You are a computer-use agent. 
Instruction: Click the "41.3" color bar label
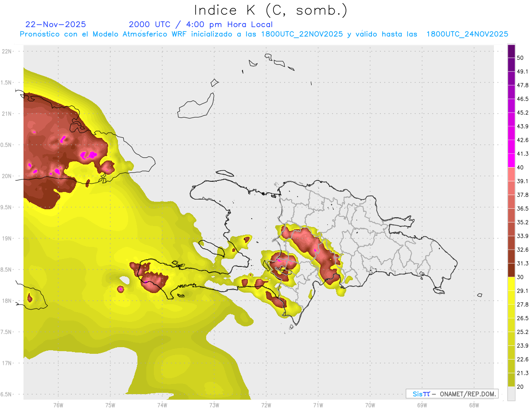tap(522, 154)
